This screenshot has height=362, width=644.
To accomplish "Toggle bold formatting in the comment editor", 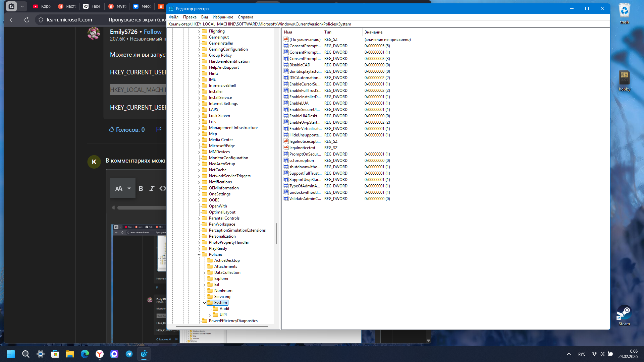I will coord(141,189).
